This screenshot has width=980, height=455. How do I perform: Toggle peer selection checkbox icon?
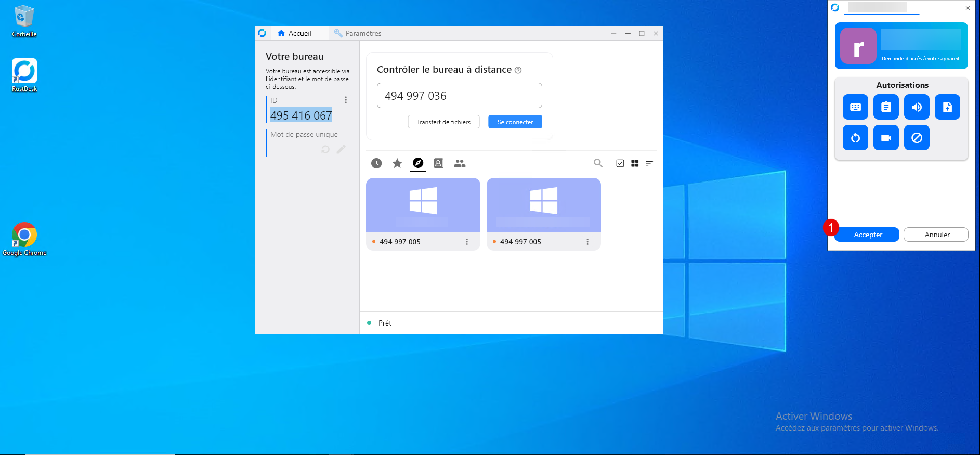[x=620, y=163]
